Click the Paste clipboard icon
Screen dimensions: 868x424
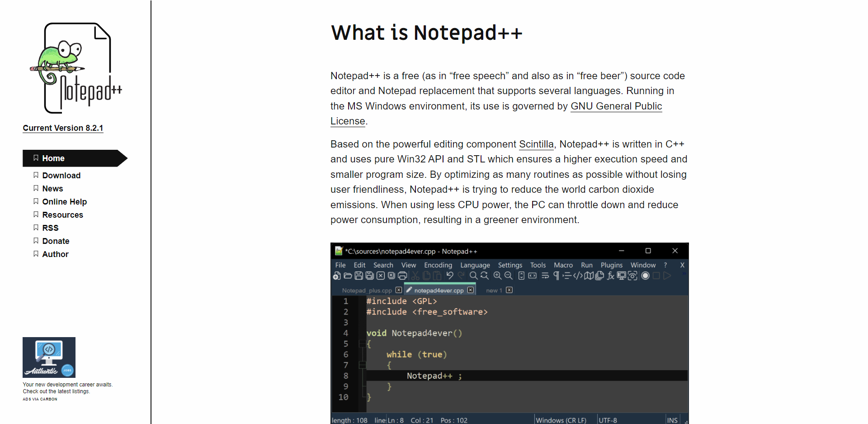(x=437, y=276)
